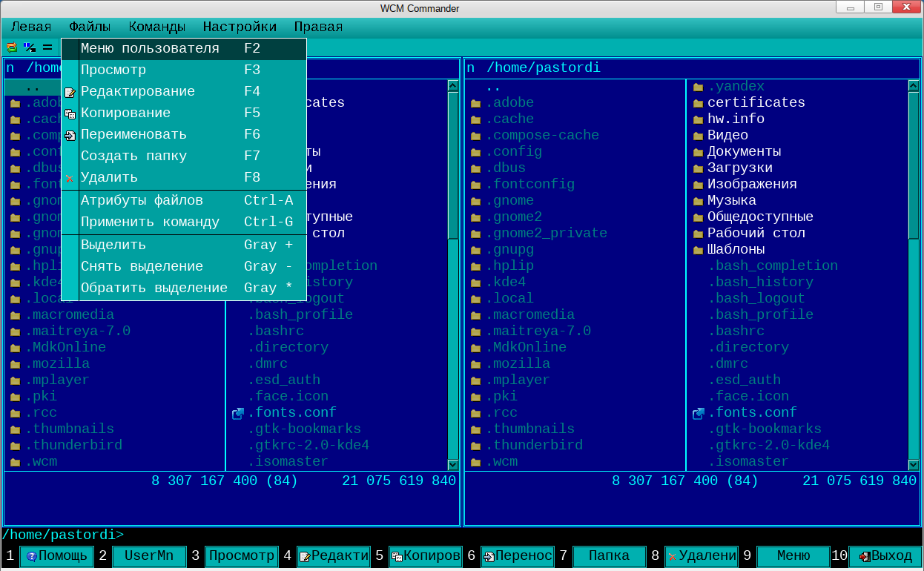Choose Создать папку from the menu
Image resolution: width=924 pixels, height=571 pixels.
(x=133, y=156)
